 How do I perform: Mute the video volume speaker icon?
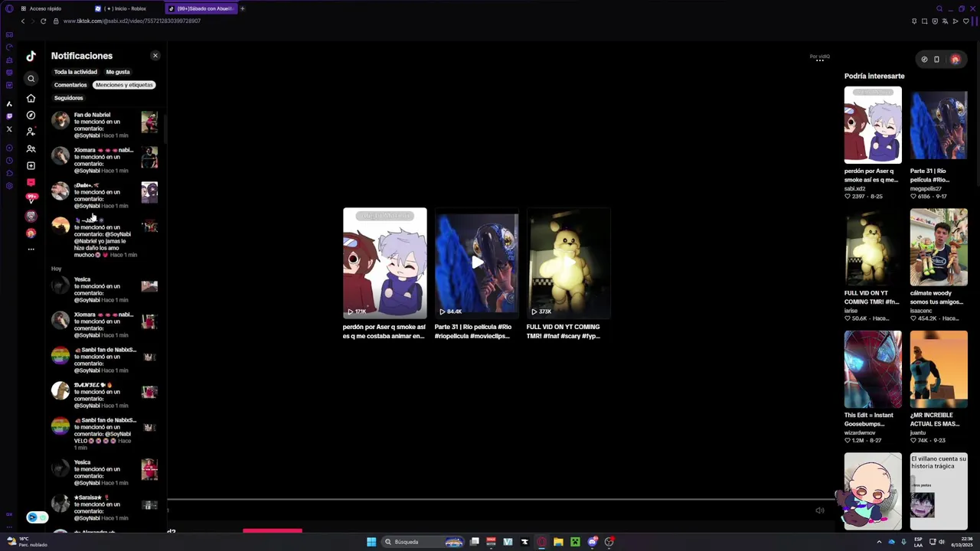[819, 510]
